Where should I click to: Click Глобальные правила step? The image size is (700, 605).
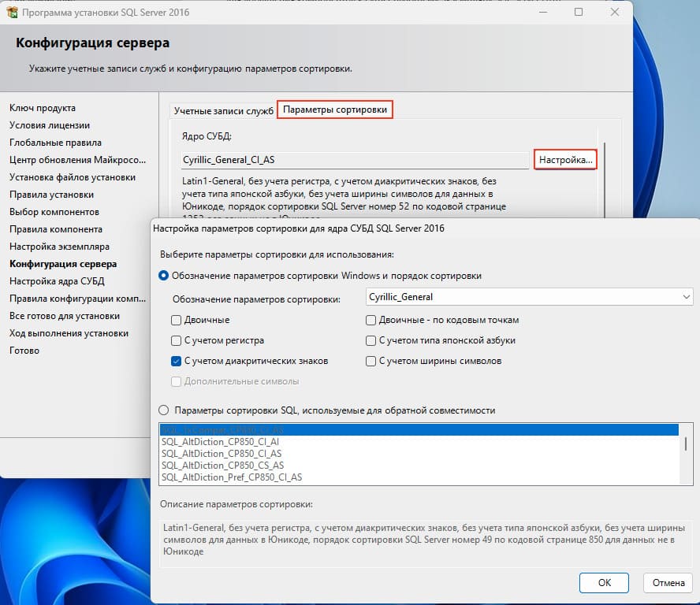pyautogui.click(x=55, y=143)
